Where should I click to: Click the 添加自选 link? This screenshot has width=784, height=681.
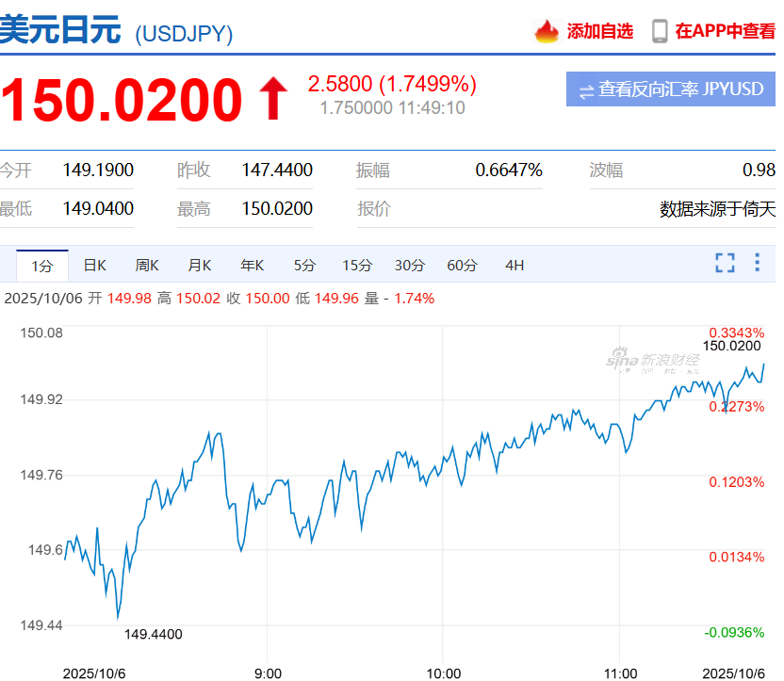click(599, 31)
